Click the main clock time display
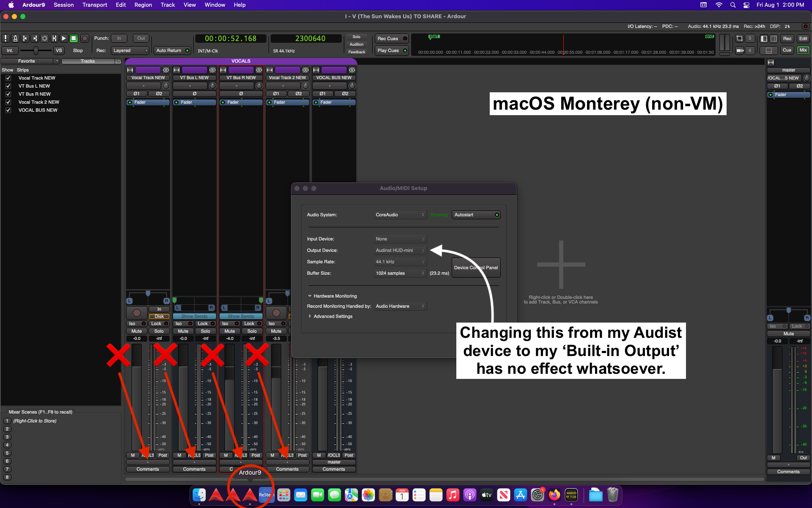812x508 pixels. (x=230, y=39)
